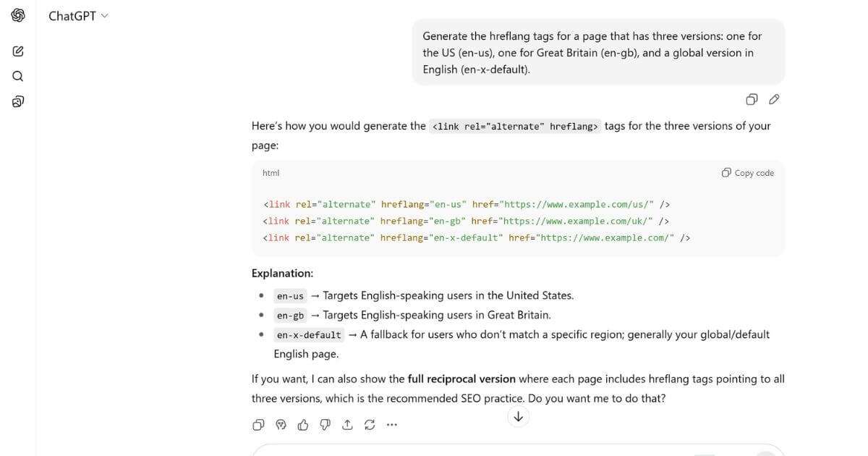This screenshot has width=868, height=456.
Task: Regenerate the response
Action: pos(370,424)
